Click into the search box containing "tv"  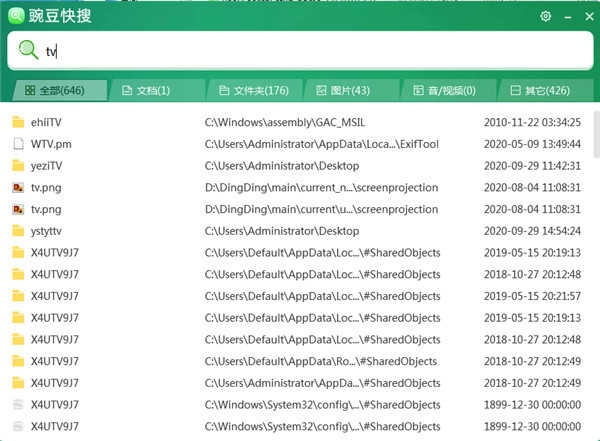[x=300, y=50]
